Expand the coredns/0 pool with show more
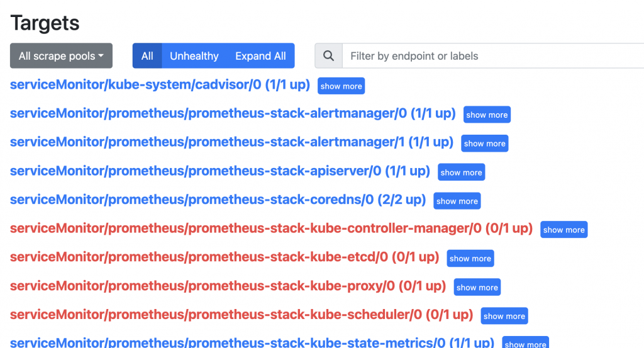 tap(457, 201)
